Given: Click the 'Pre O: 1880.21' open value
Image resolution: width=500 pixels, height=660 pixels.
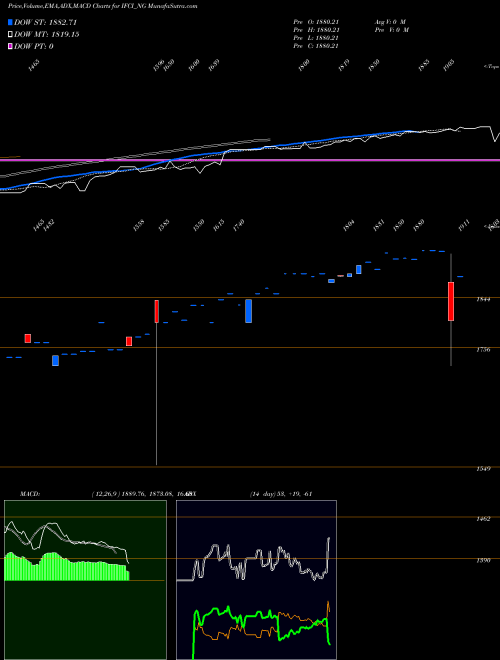Looking at the screenshot, I should coord(316,22).
